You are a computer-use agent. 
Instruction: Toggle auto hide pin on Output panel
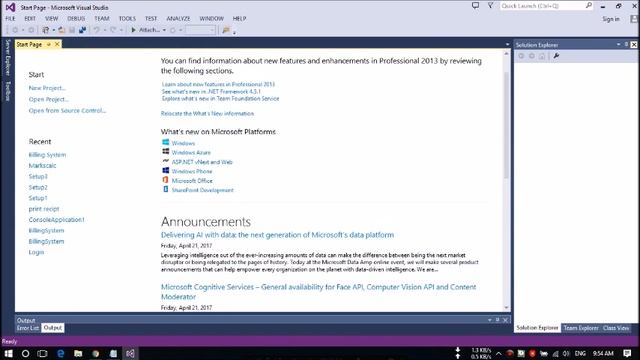coord(498,320)
